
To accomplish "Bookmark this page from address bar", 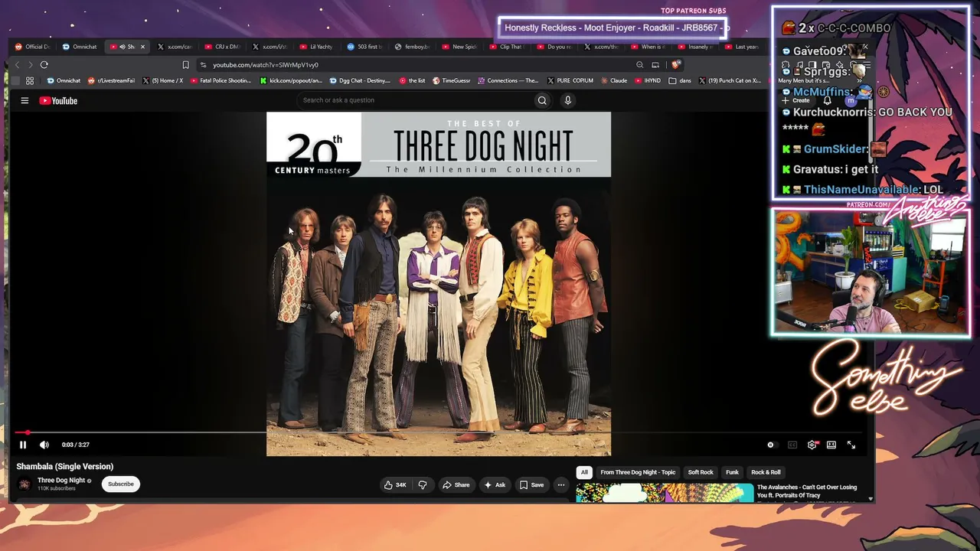I will point(185,65).
